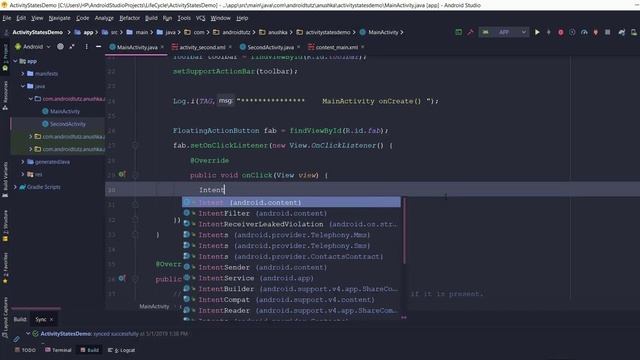Close the Sync tab in Build panel
This screenshot has width=640, height=360.
(x=51, y=319)
